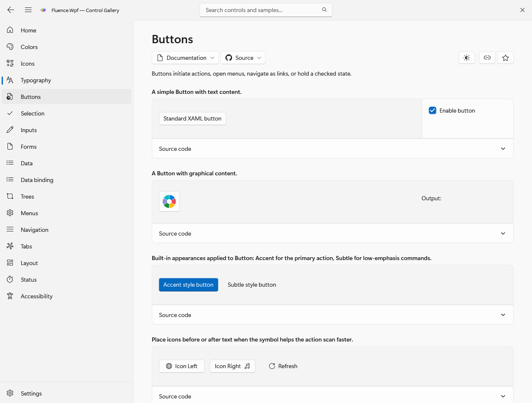Click the Fluence.Wpf app logo

pyautogui.click(x=43, y=10)
